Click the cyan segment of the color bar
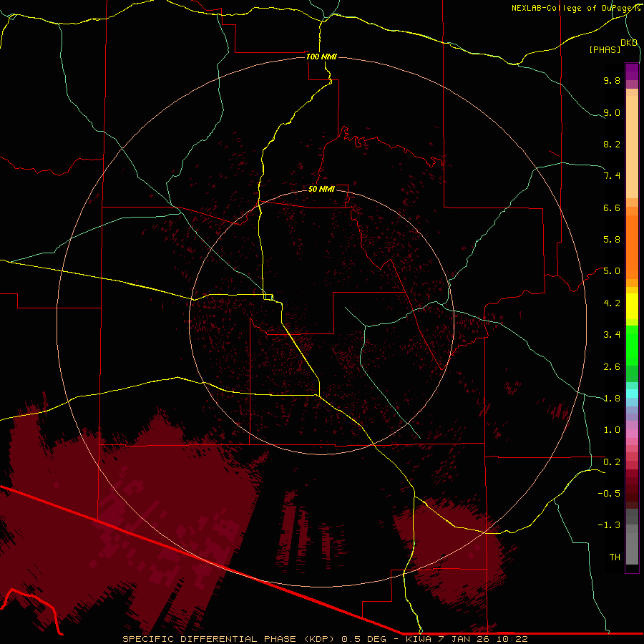Screen dimensions: 644x644 [632, 394]
